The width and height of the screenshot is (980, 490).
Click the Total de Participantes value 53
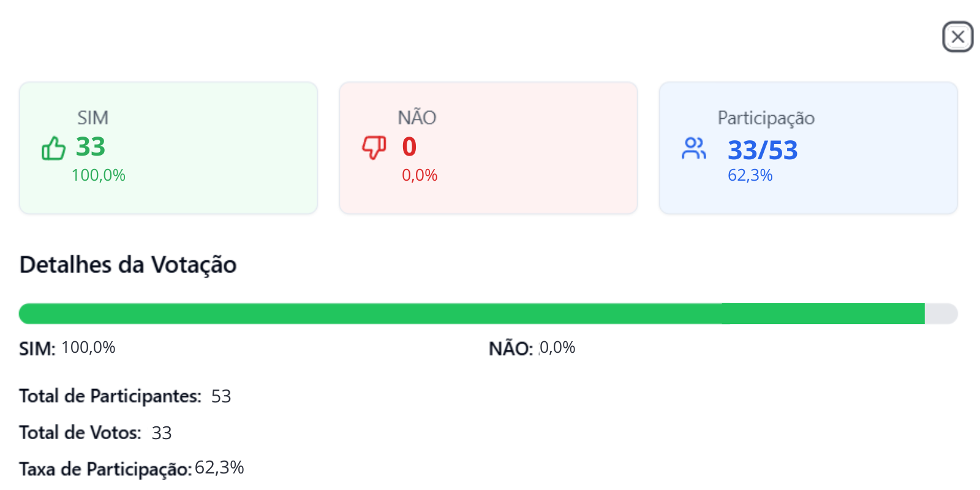click(221, 396)
